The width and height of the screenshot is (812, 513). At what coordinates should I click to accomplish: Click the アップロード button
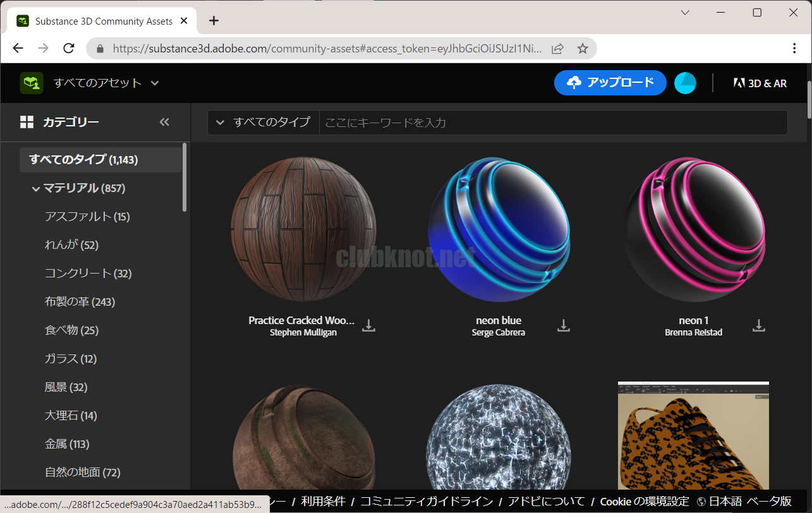coord(610,83)
